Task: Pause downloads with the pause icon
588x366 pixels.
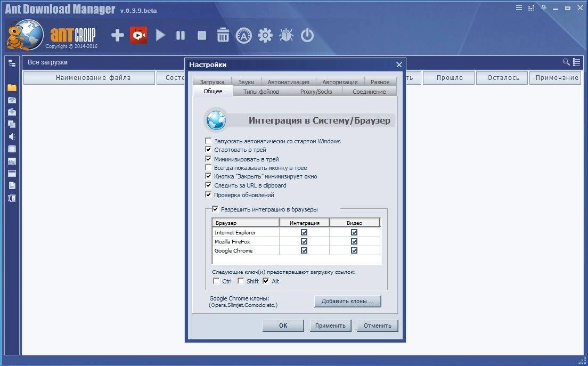Action: point(181,35)
